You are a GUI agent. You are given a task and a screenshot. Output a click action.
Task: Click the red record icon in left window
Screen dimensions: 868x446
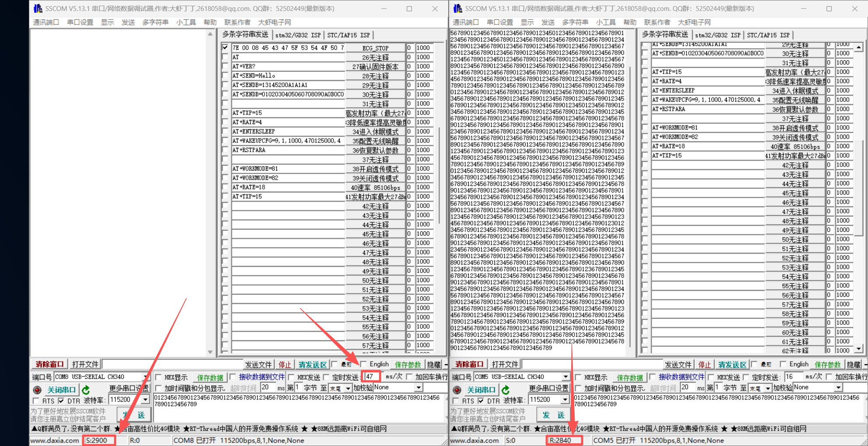pos(37,390)
